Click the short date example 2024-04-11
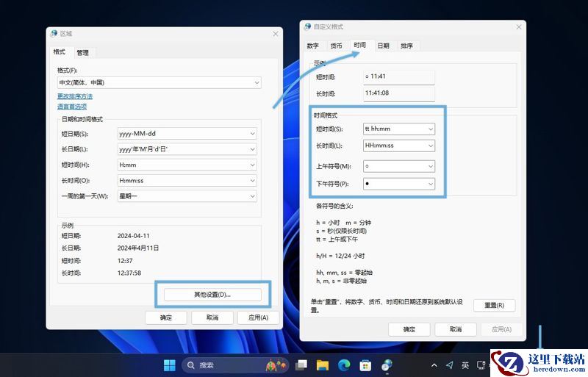Viewport: 588px width, 377px height. pos(134,236)
